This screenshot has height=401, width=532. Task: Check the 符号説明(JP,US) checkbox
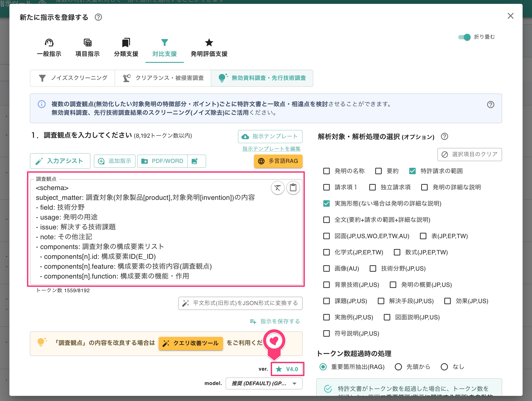[x=326, y=334]
